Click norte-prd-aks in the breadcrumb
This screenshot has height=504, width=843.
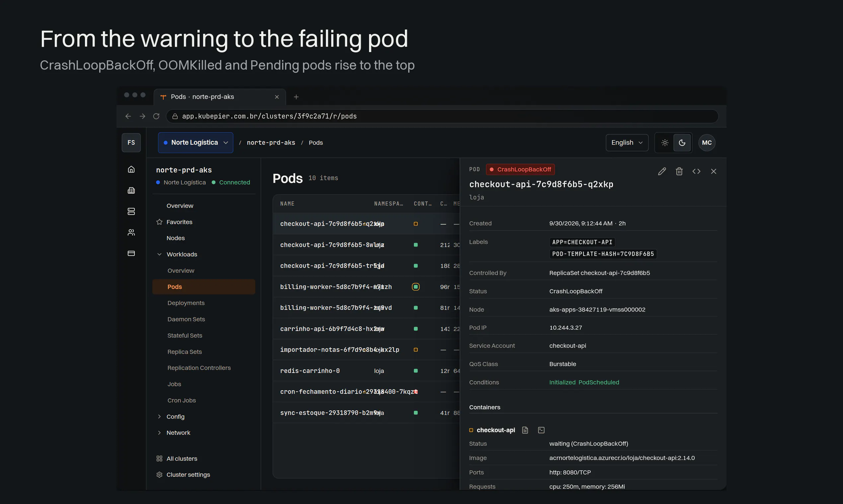tap(271, 143)
